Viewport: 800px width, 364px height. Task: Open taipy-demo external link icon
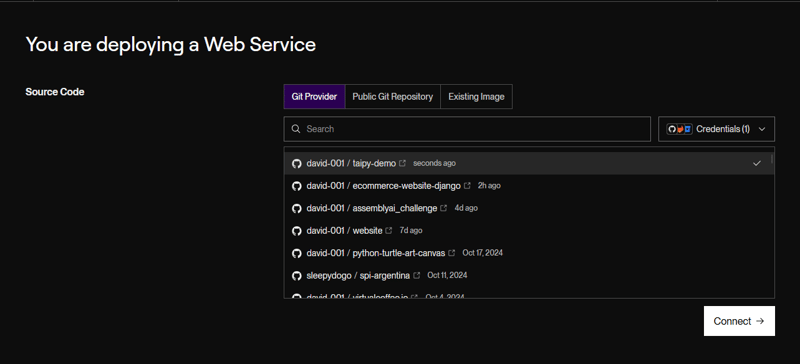coord(402,163)
